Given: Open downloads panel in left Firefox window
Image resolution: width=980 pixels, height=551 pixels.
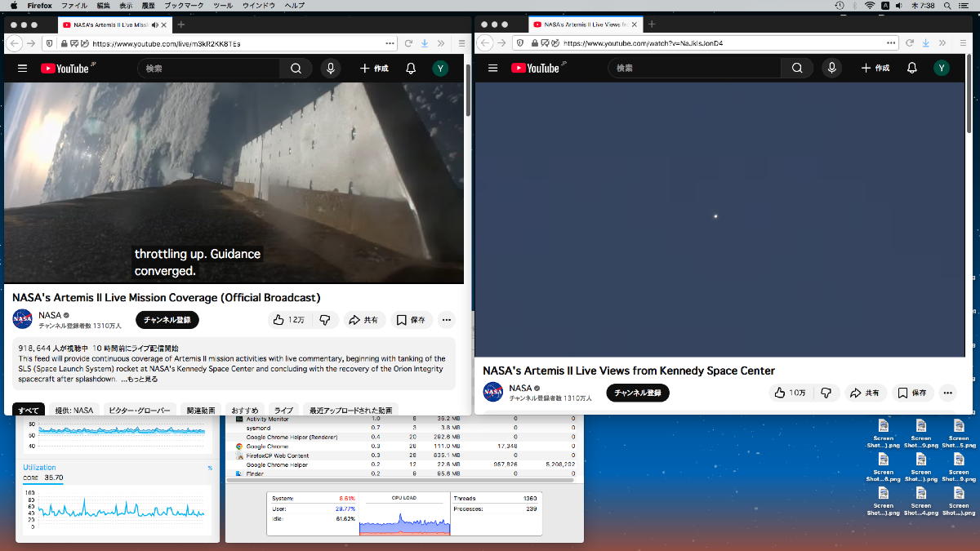Looking at the screenshot, I should click(x=425, y=43).
